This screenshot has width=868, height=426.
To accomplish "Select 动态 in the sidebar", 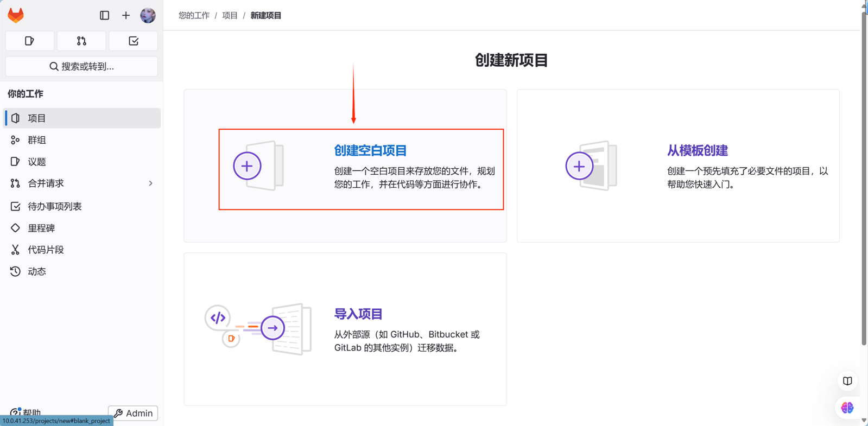I will 83,271.
